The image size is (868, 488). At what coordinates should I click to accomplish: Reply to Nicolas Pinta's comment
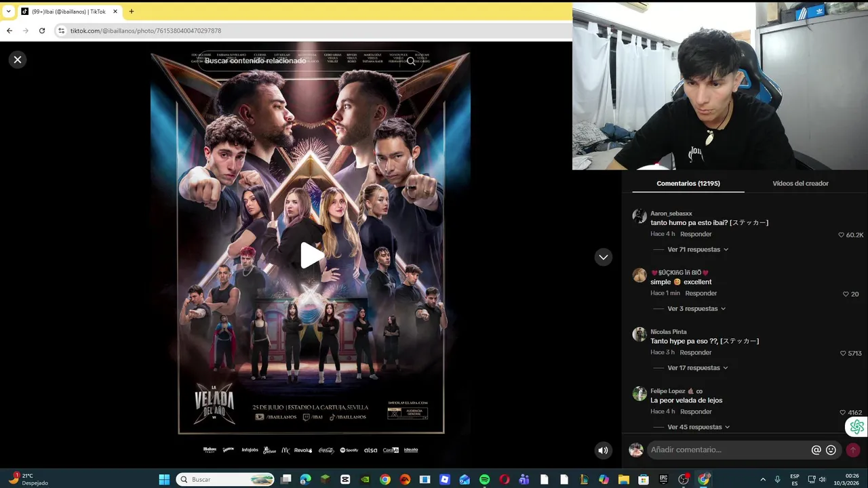696,352
